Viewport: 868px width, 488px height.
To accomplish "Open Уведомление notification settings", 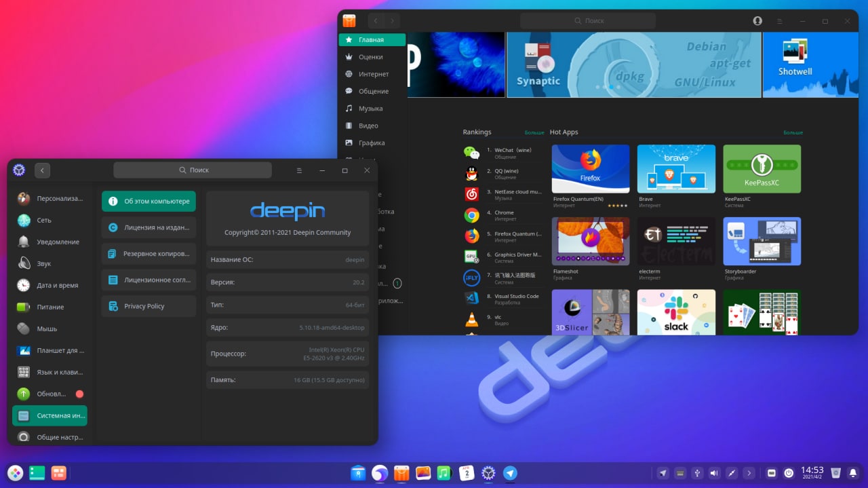I will pos(50,242).
